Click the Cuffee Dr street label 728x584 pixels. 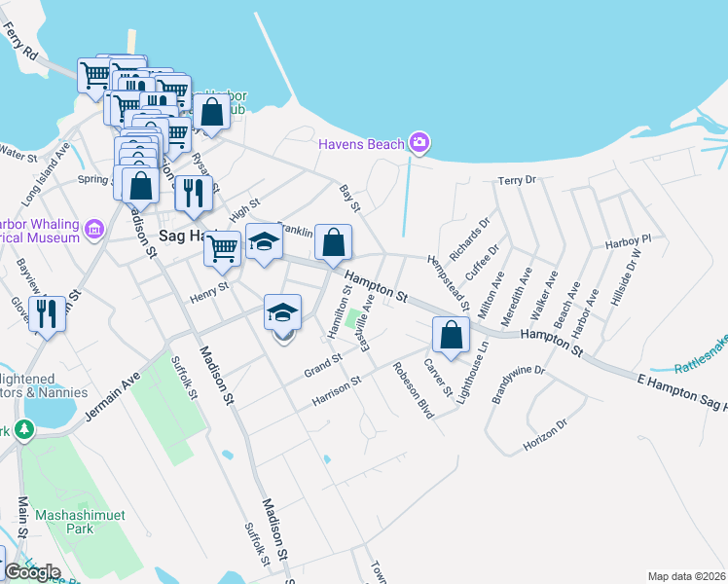(482, 262)
